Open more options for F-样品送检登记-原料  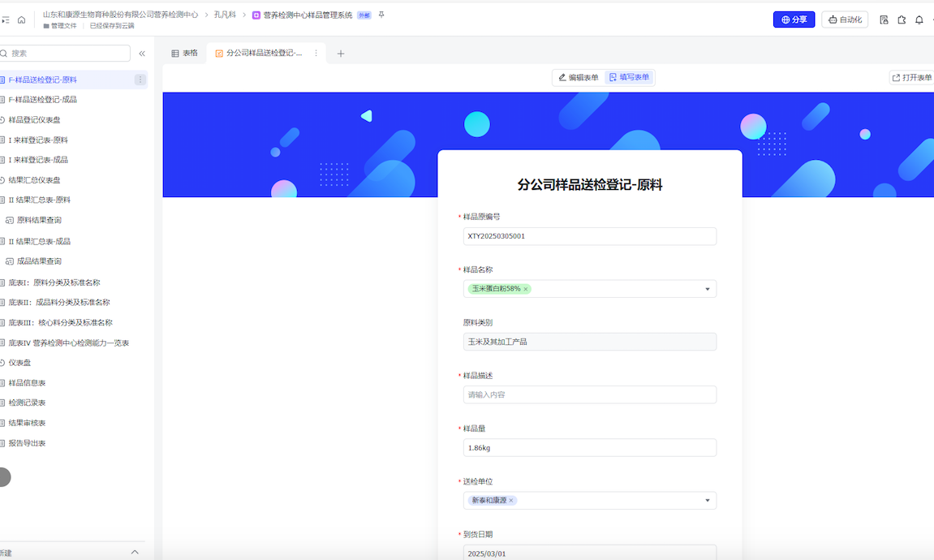140,80
